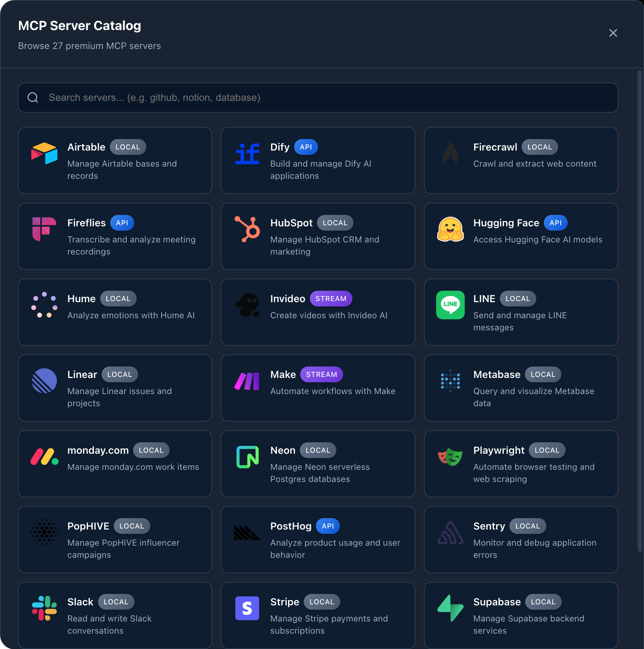The image size is (644, 649).
Task: Select the LINE messaging icon
Action: click(450, 305)
